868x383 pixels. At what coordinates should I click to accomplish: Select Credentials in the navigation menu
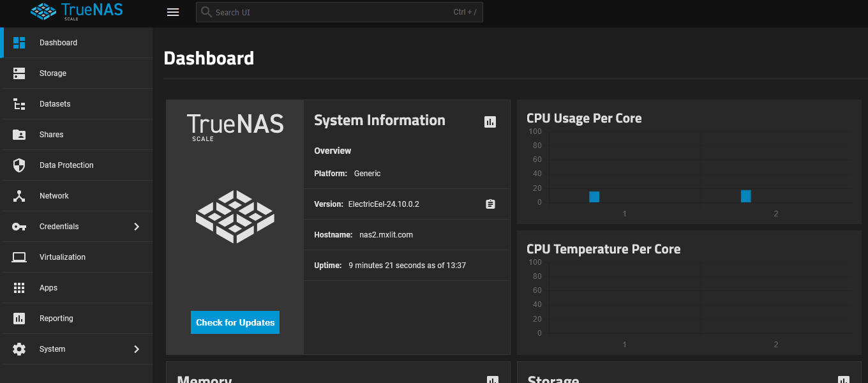point(58,226)
